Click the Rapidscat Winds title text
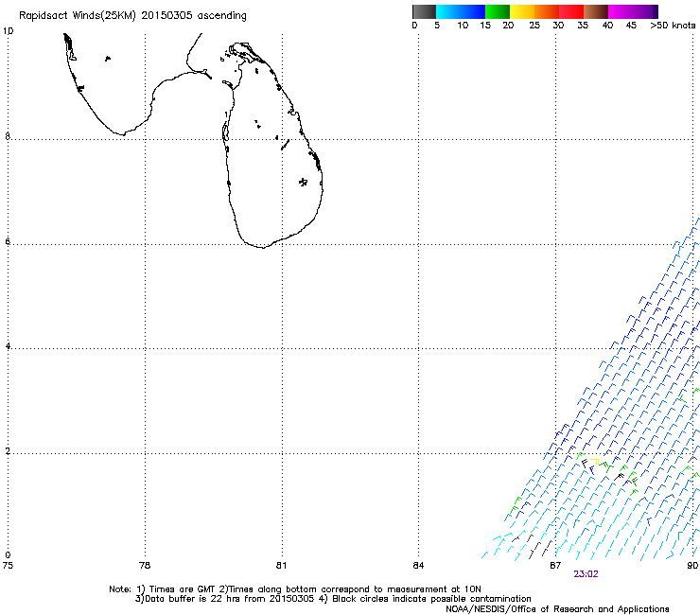Image resolution: width=700 pixels, height=615 pixels. 132,16
